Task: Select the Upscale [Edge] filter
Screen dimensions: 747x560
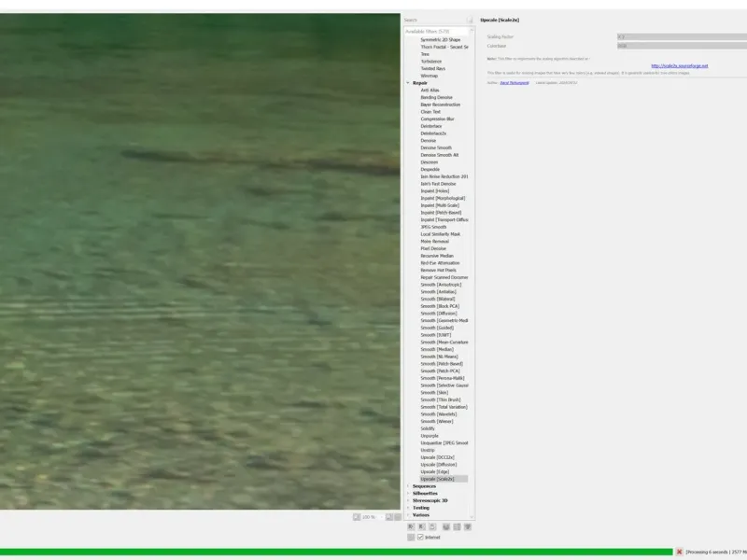Action: click(434, 471)
